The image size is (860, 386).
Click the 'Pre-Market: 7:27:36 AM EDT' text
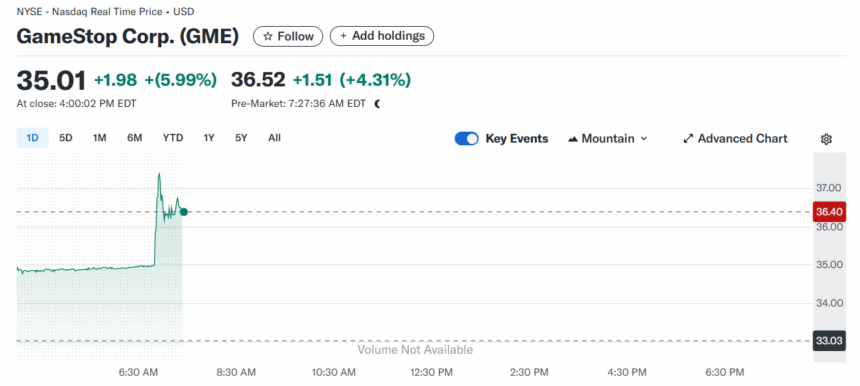click(298, 104)
